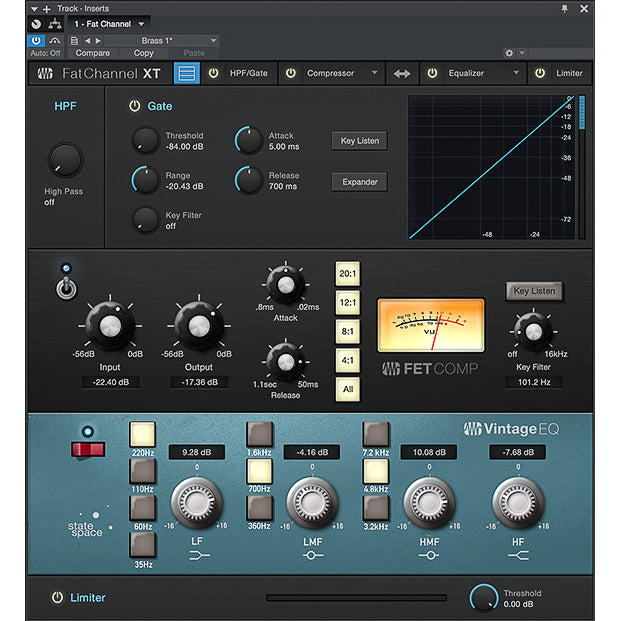The width and height of the screenshot is (621, 621).
Task: Open the 1 - Fat Channel insert dropdown
Action: (109, 24)
